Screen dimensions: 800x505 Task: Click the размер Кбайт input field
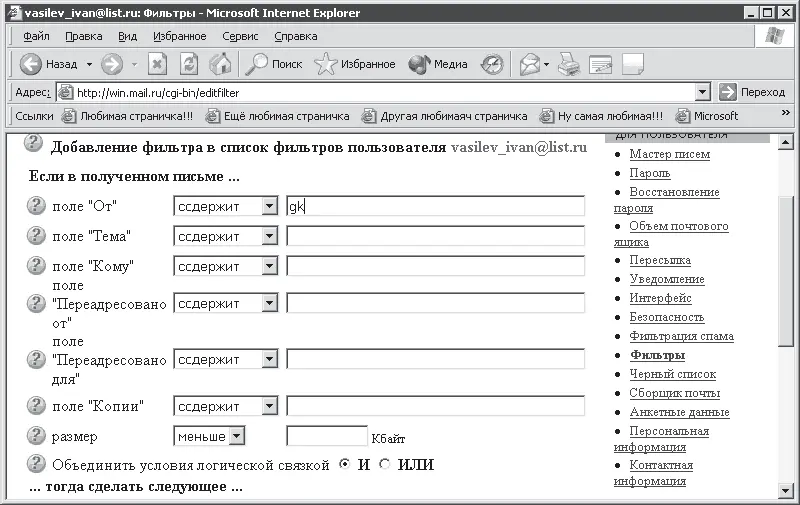pos(327,436)
